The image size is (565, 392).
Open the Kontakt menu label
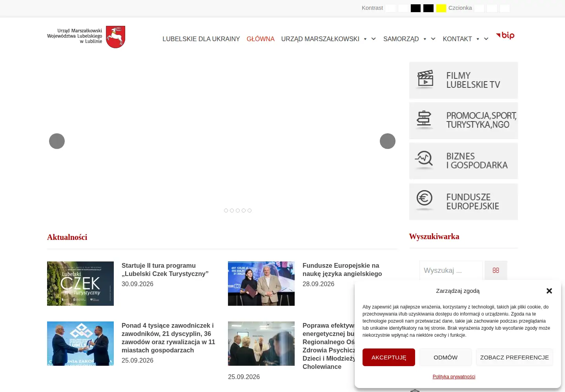pyautogui.click(x=457, y=39)
